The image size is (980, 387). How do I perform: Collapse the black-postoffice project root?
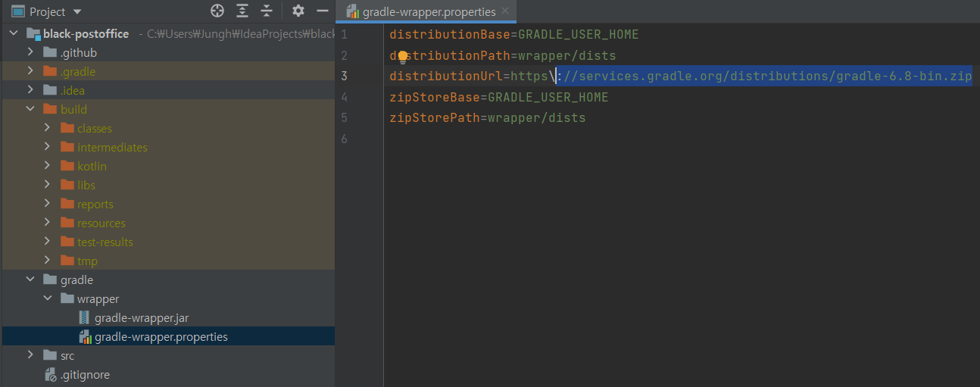click(14, 33)
